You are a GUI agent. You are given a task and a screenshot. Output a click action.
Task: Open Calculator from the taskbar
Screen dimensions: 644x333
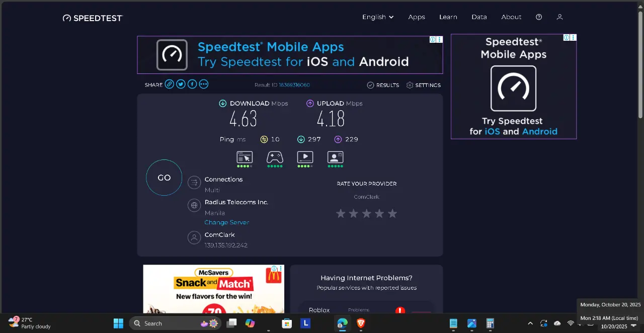[490, 323]
